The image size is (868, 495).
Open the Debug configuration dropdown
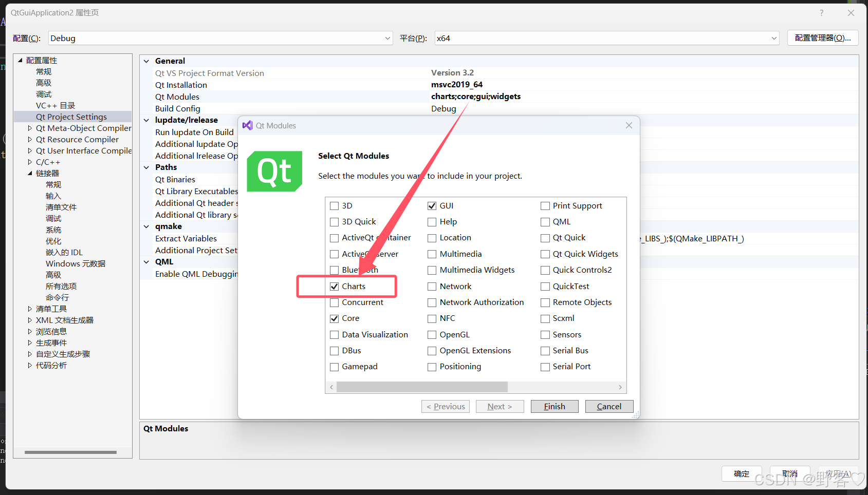[x=388, y=37]
